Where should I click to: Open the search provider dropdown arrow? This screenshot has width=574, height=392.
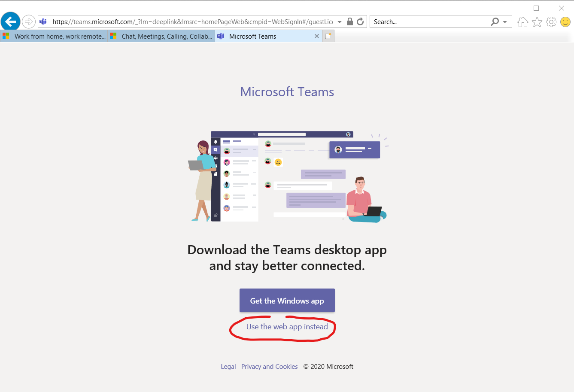coord(505,22)
